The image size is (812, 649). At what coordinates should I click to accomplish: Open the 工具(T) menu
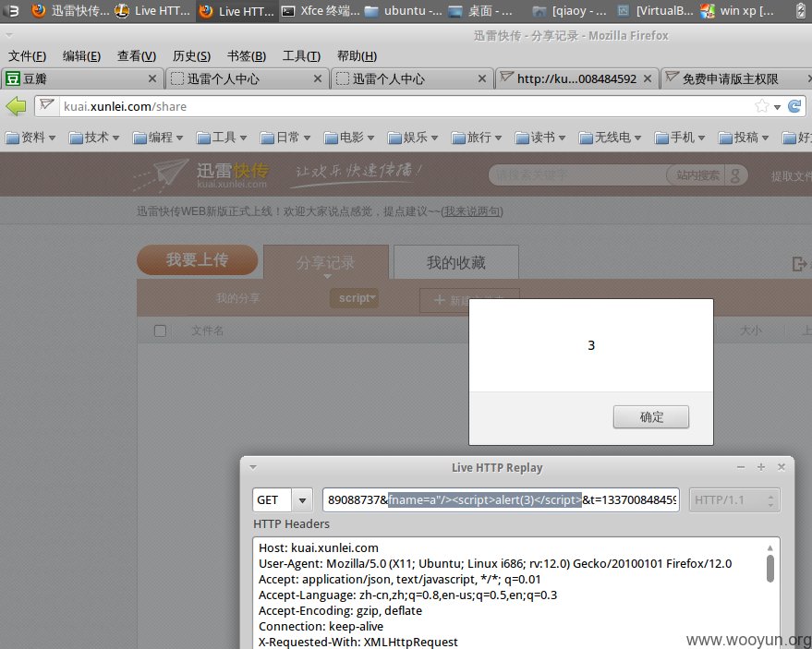click(x=301, y=56)
